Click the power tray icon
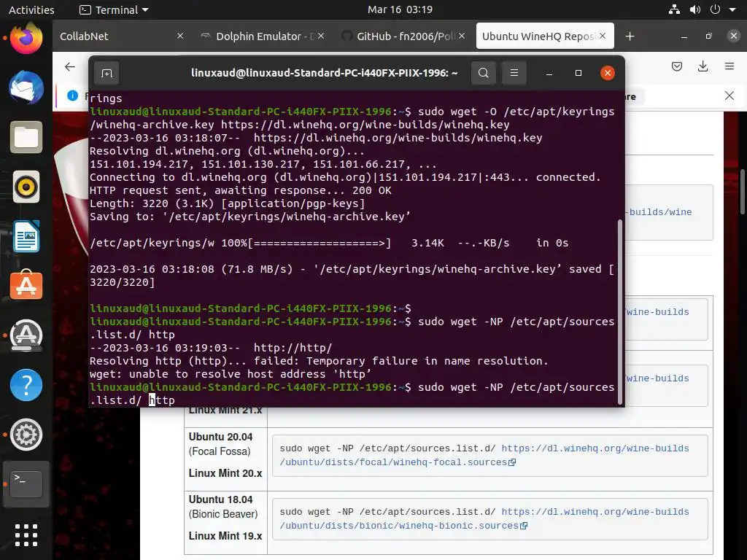747x560 pixels. [715, 9]
